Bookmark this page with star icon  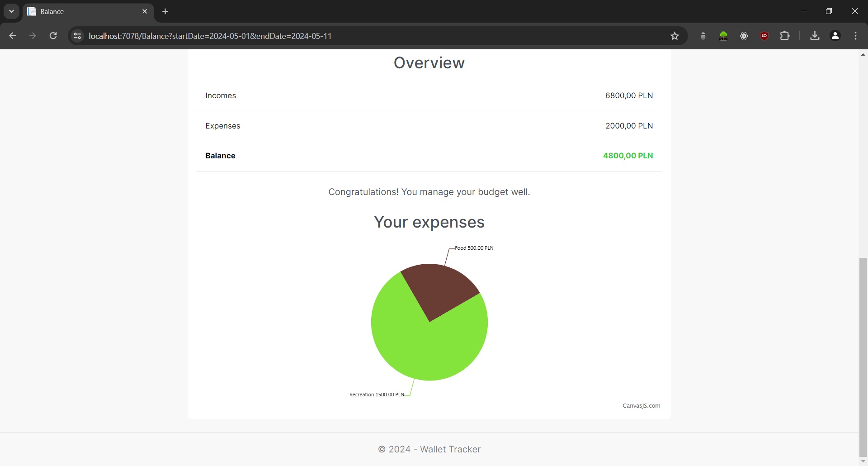tap(675, 36)
